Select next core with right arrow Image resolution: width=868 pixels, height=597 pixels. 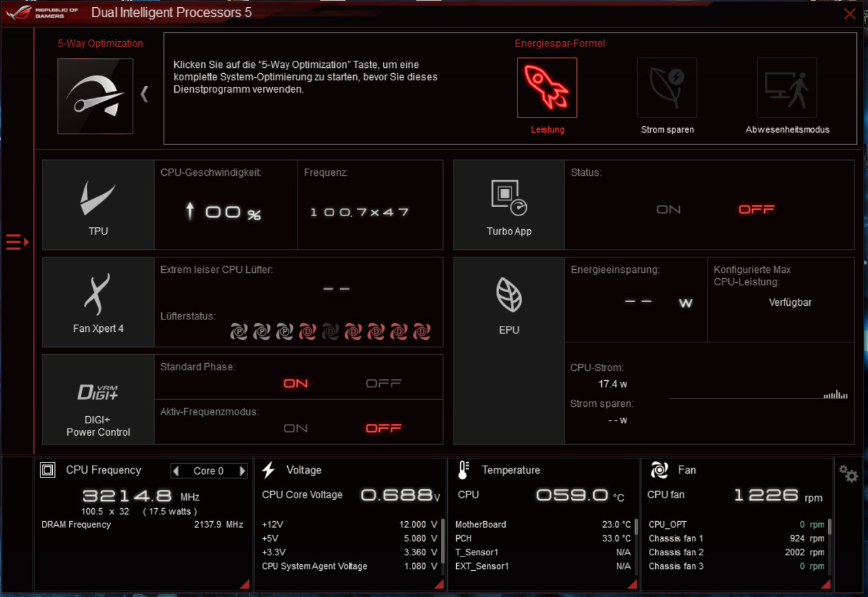click(x=242, y=471)
